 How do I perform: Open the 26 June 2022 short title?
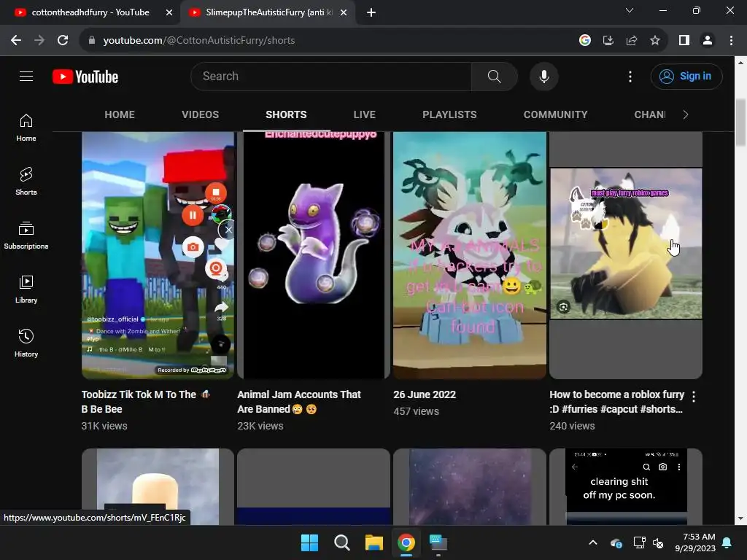[425, 394]
